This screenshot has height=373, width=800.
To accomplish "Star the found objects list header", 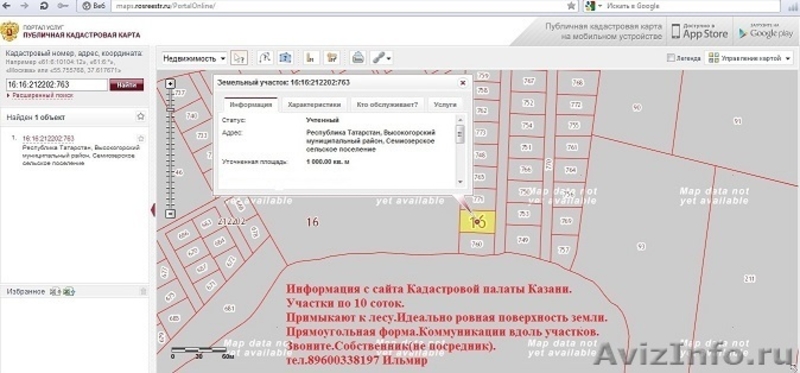I will [x=141, y=117].
